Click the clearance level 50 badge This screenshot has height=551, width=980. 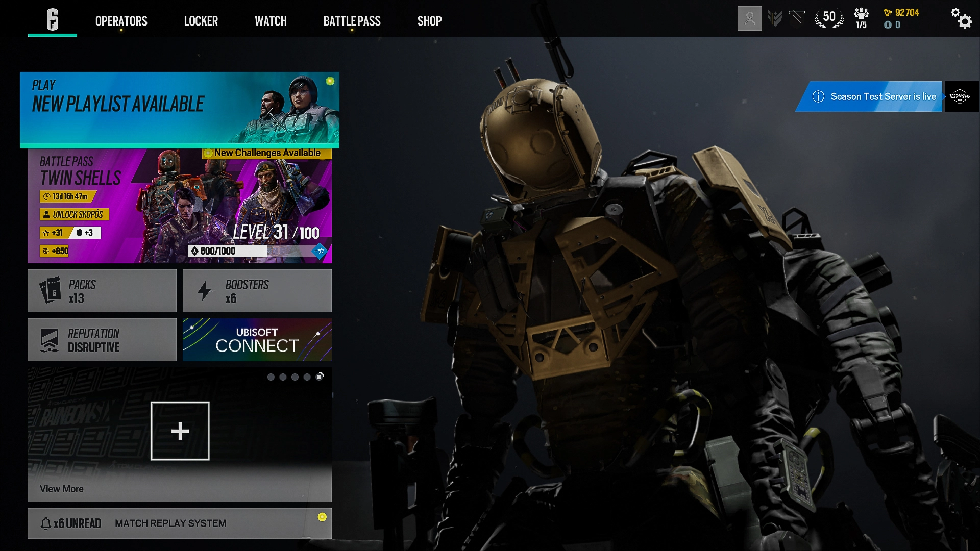(x=829, y=18)
